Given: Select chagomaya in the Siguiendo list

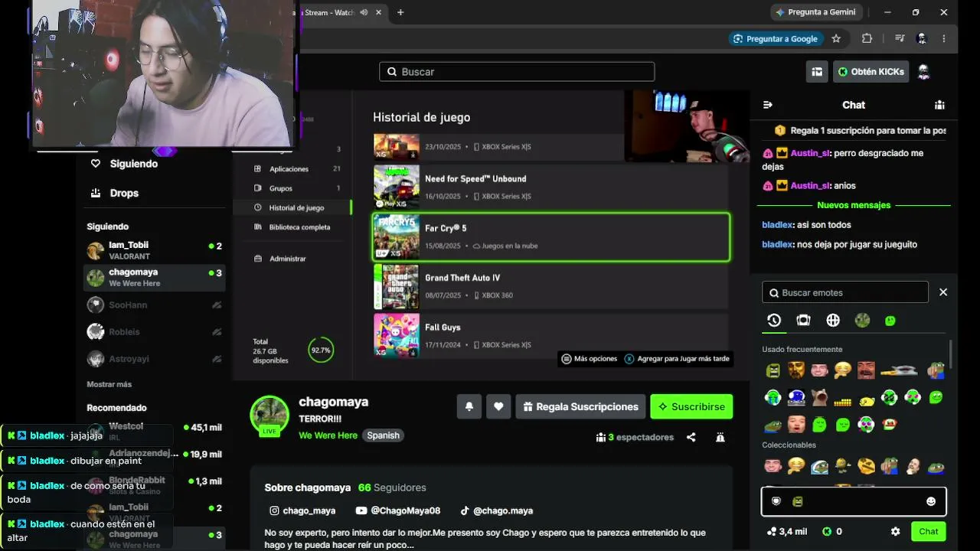Looking at the screenshot, I should pyautogui.click(x=154, y=278).
